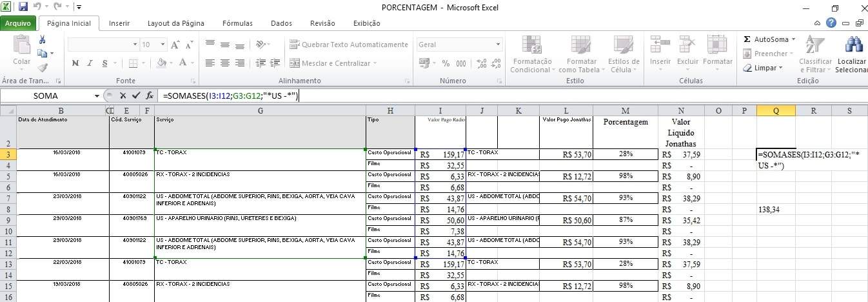The height and width of the screenshot is (302, 868).
Task: Toggle Quebrar Texto Automaticamente
Action: [x=349, y=45]
